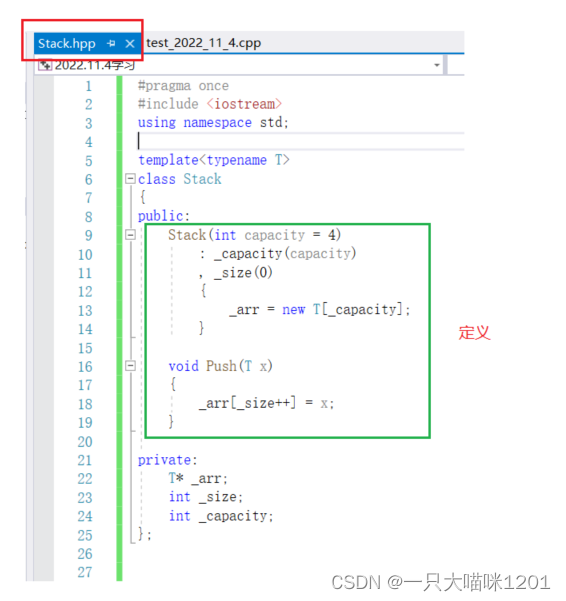Click ': _capacity(capacity)' initializer line
The height and width of the screenshot is (601, 566).
[x=277, y=253]
